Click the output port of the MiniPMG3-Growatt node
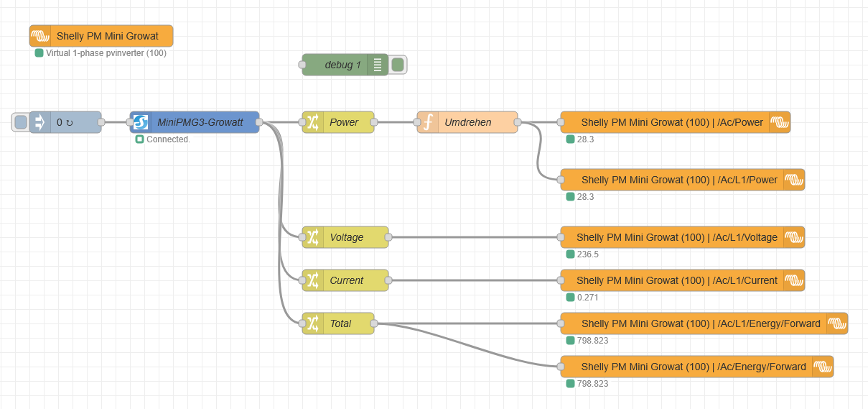Image resolution: width=868 pixels, height=409 pixels. coord(259,122)
